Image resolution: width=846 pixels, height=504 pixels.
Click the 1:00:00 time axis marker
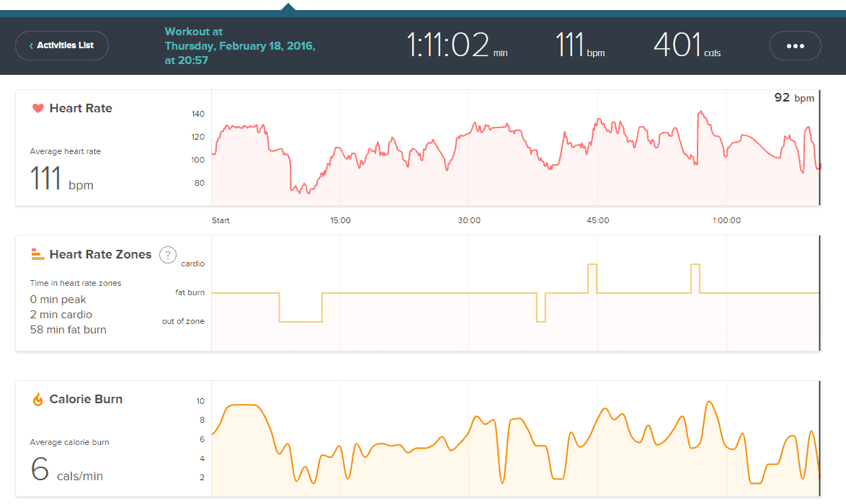pyautogui.click(x=726, y=220)
